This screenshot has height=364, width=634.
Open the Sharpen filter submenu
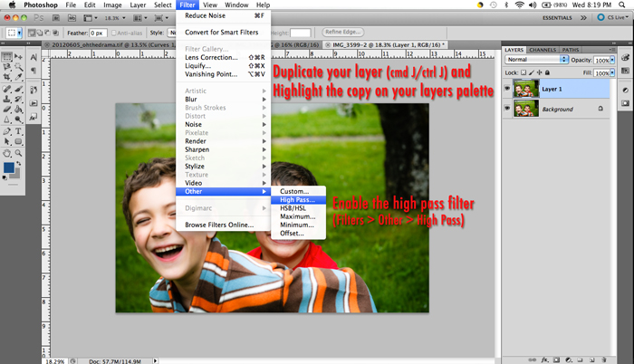(x=223, y=149)
